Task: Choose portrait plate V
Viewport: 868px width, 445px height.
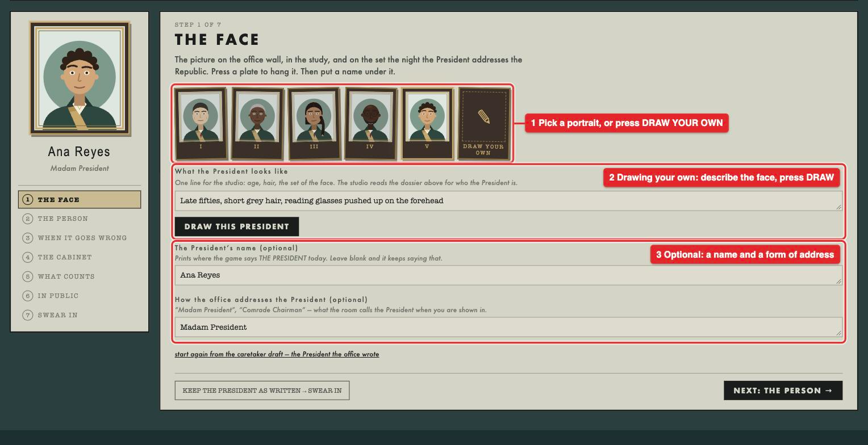Action: [x=427, y=123]
